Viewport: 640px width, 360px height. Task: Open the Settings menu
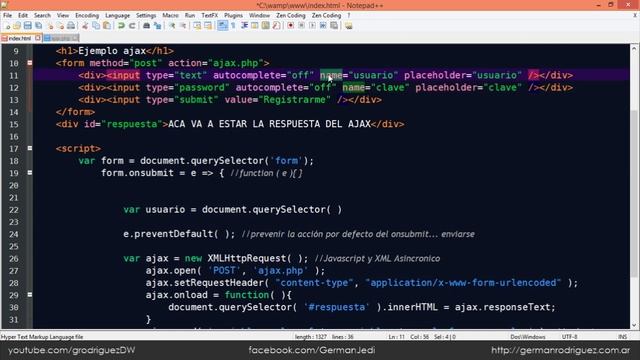coord(146,15)
